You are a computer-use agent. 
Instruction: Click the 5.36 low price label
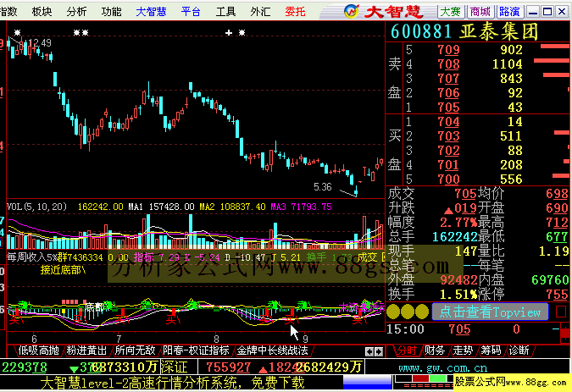click(323, 187)
